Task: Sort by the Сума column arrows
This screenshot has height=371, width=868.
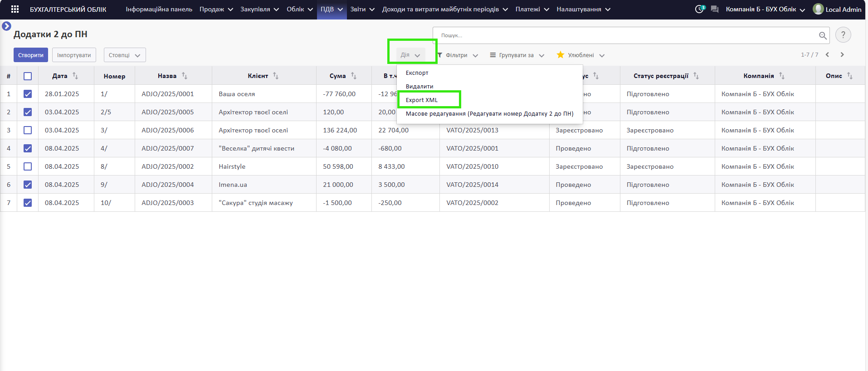Action: tap(354, 76)
